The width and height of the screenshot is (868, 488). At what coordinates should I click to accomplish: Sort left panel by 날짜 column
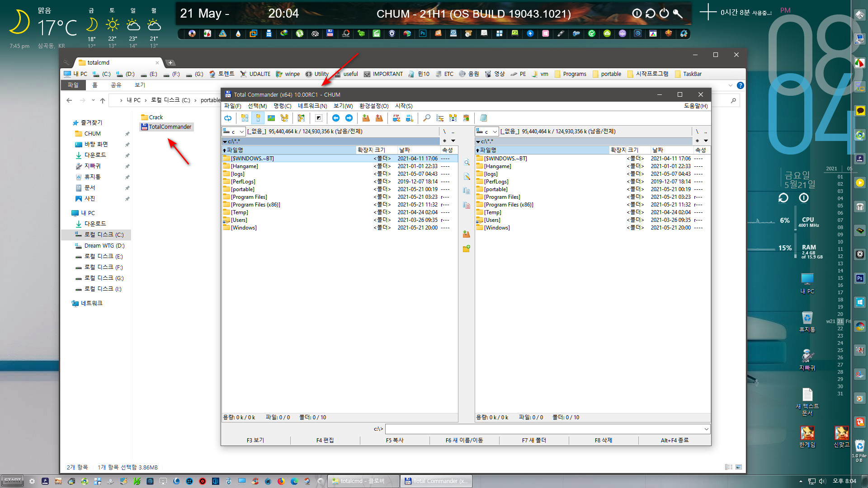coord(418,150)
